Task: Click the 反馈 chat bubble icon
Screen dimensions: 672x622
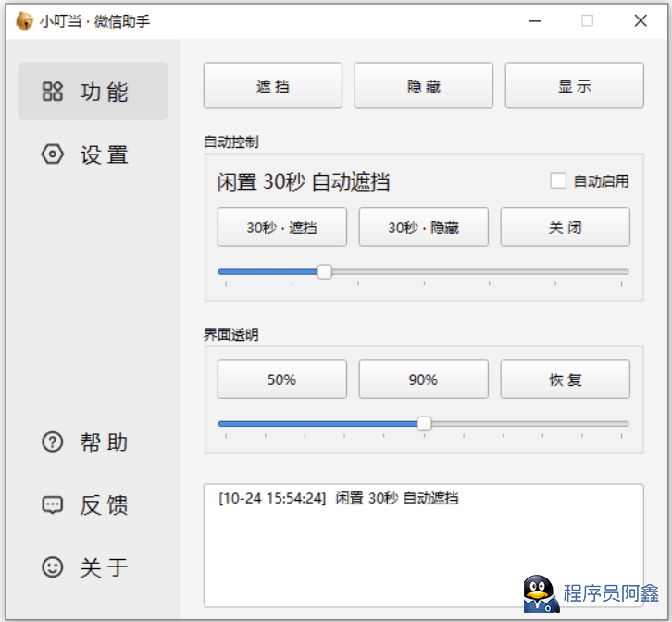Action: tap(53, 505)
